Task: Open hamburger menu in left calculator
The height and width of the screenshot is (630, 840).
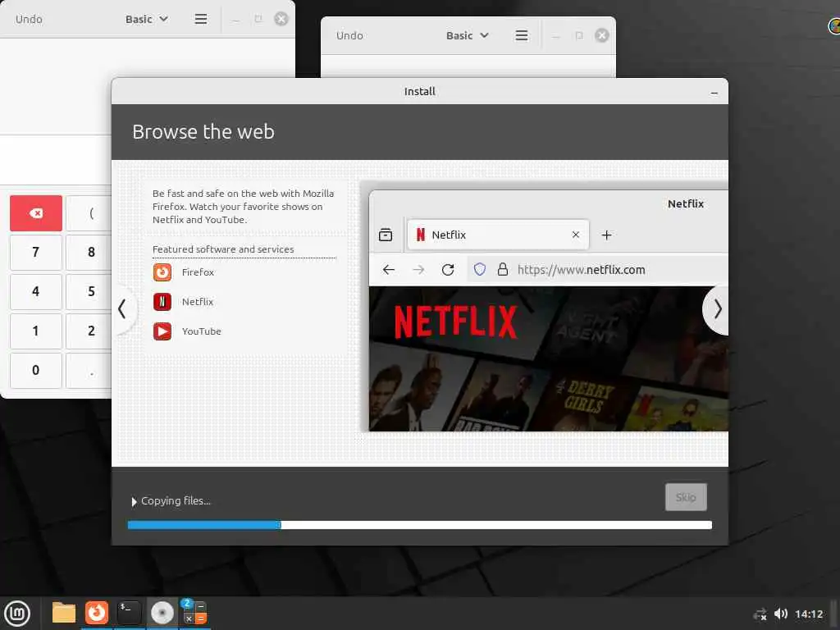Action: click(201, 20)
